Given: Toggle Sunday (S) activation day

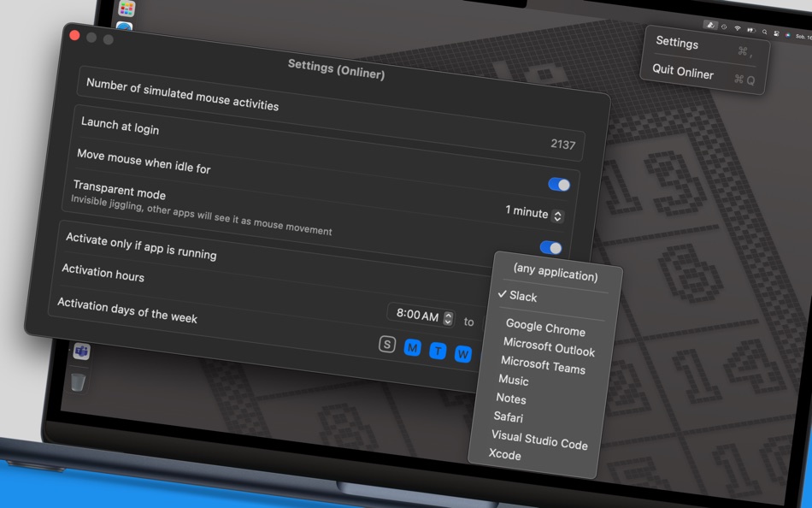Looking at the screenshot, I should [x=387, y=344].
